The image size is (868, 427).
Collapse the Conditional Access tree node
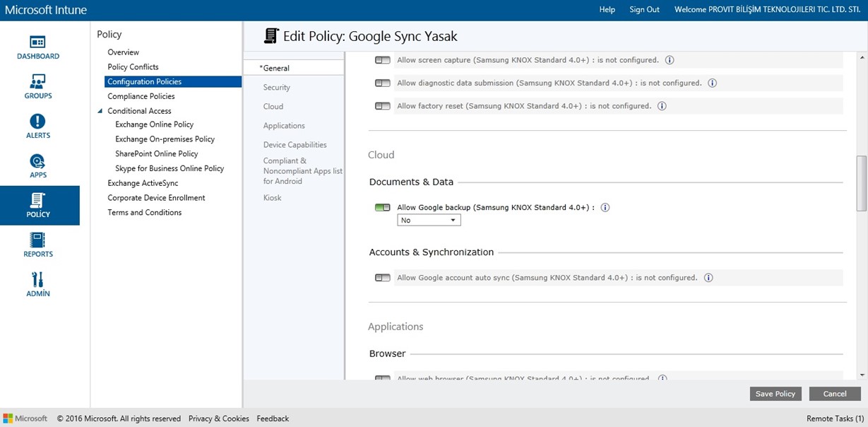(x=101, y=111)
